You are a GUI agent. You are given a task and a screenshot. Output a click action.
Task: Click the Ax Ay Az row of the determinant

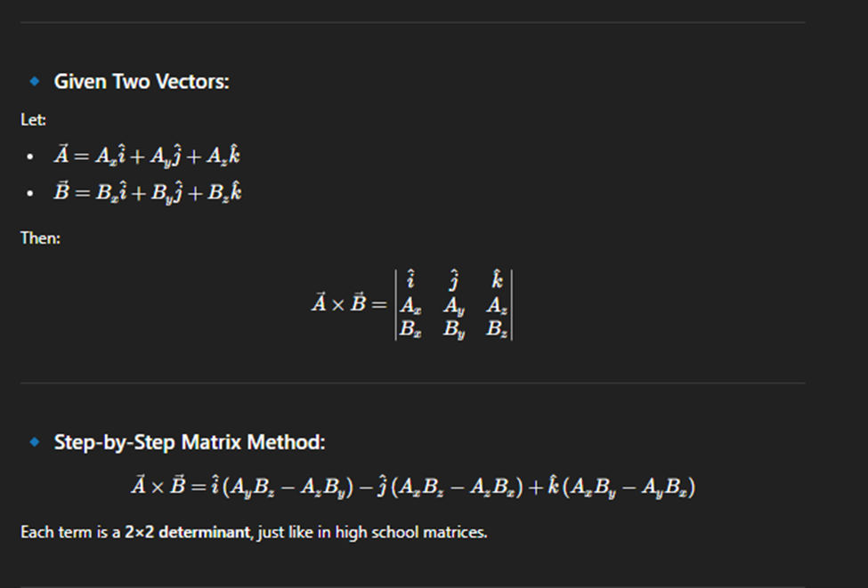(453, 305)
